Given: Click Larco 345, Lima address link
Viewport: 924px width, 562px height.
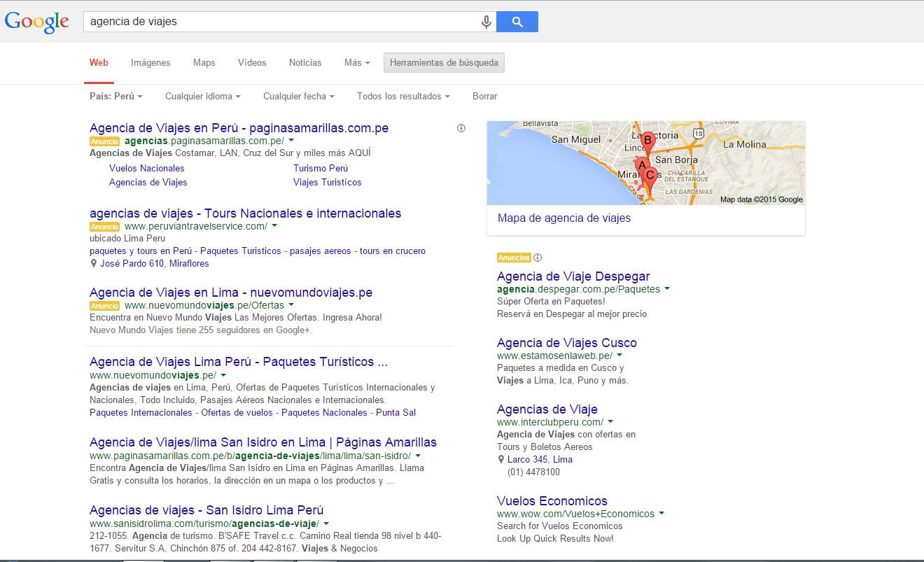Looking at the screenshot, I should point(540,460).
